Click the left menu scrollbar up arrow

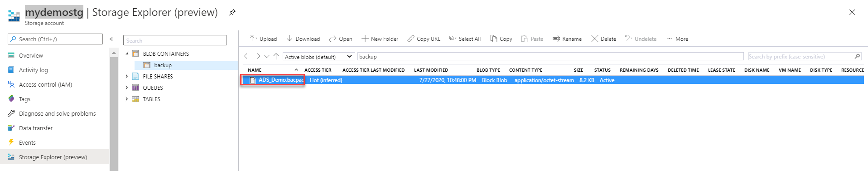pos(114,54)
